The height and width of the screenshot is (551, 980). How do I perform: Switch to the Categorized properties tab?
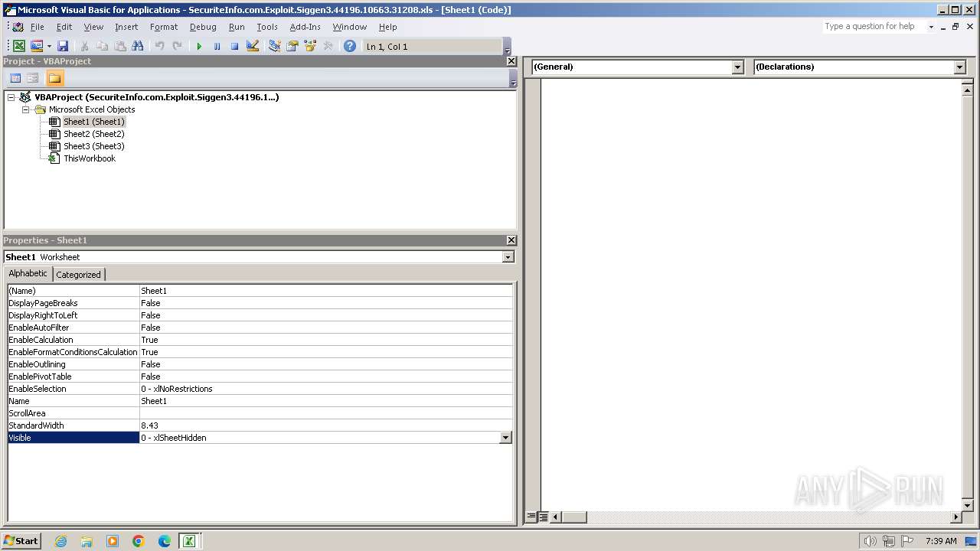78,275
